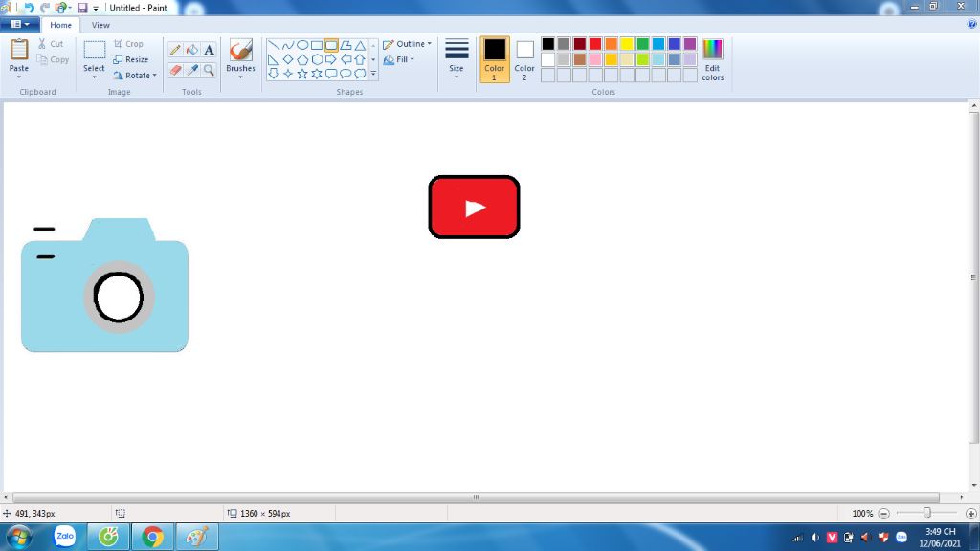Activate the Text tool
980x551 pixels.
click(209, 50)
